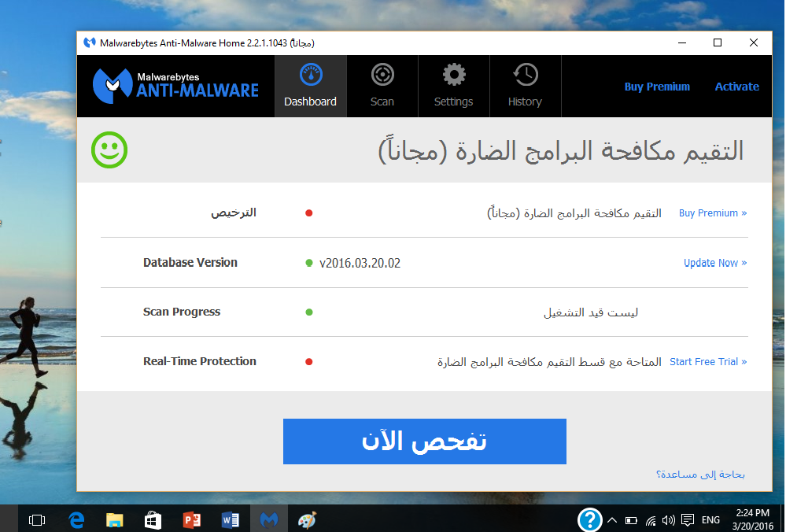Click the green dot beside Database Version
Image resolution: width=786 pixels, height=532 pixels.
[309, 263]
